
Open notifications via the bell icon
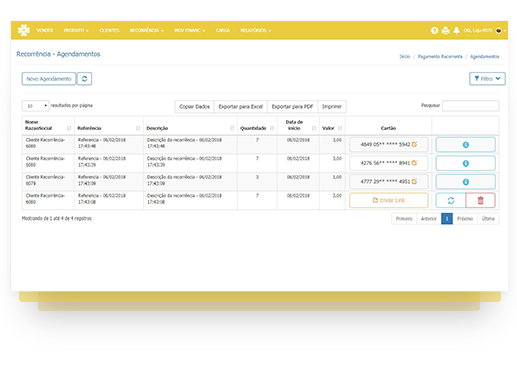coord(456,30)
